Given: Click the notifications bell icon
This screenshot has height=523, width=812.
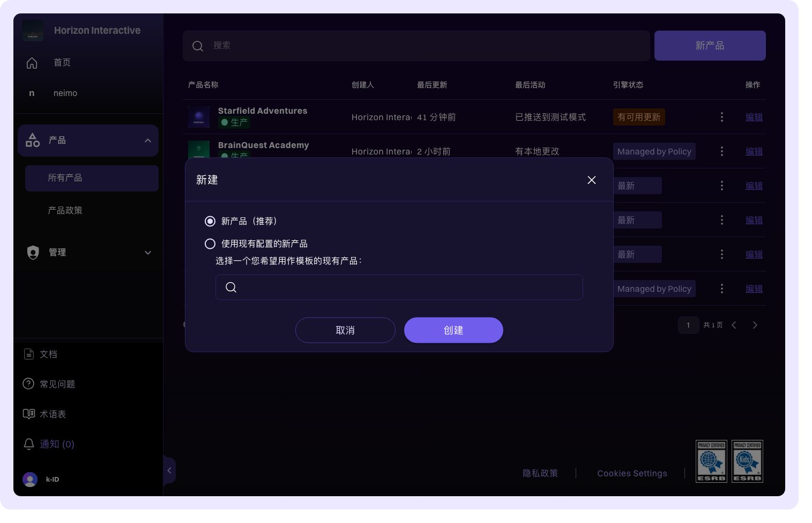Looking at the screenshot, I should click(29, 444).
